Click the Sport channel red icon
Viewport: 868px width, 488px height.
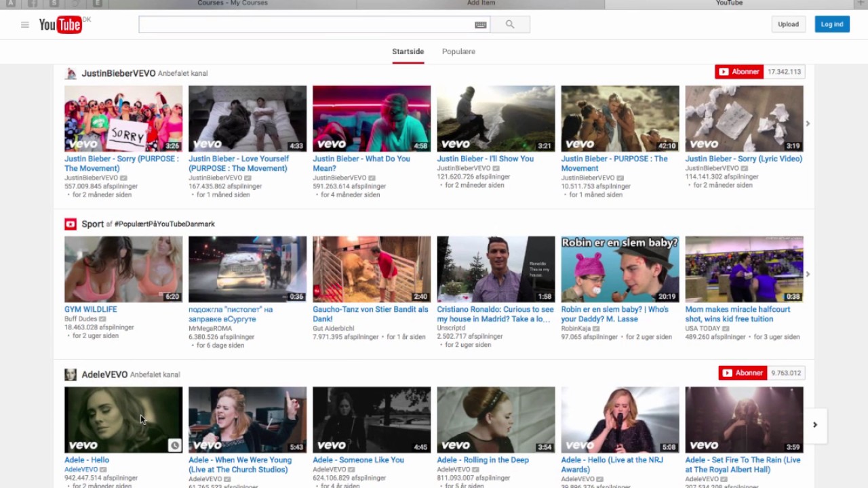coord(71,224)
